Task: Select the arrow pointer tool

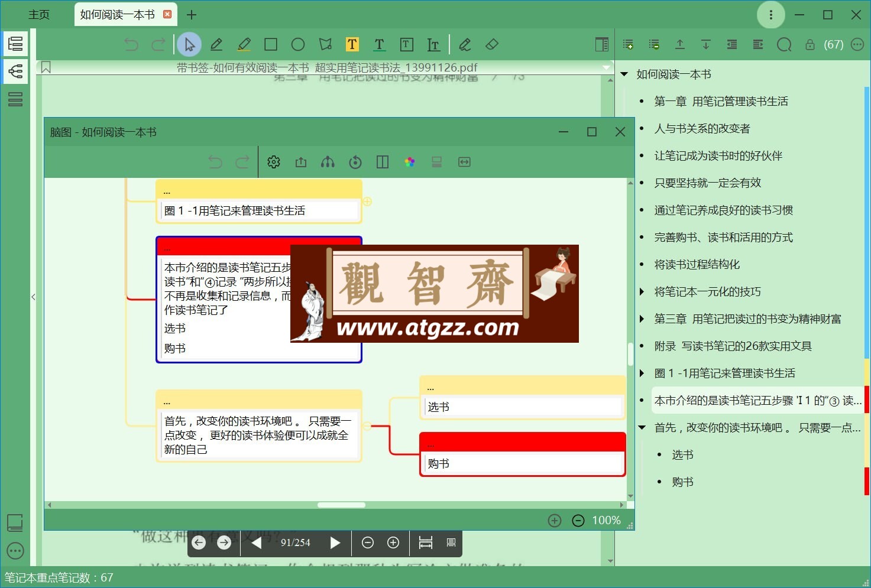Action: click(x=189, y=44)
